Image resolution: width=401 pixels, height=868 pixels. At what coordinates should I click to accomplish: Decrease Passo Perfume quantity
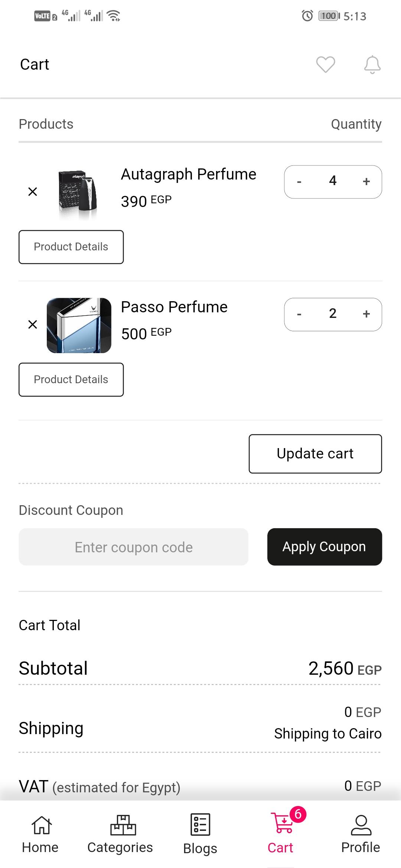click(x=299, y=314)
